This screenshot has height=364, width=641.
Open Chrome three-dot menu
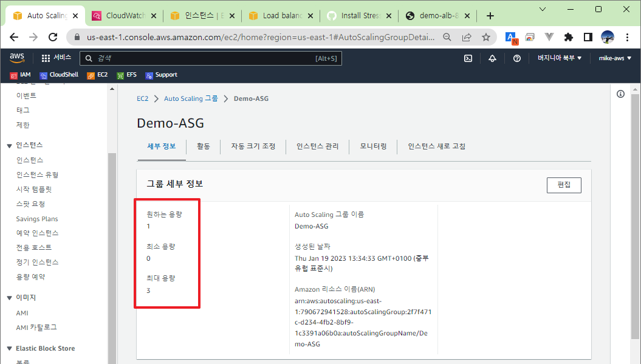[627, 37]
